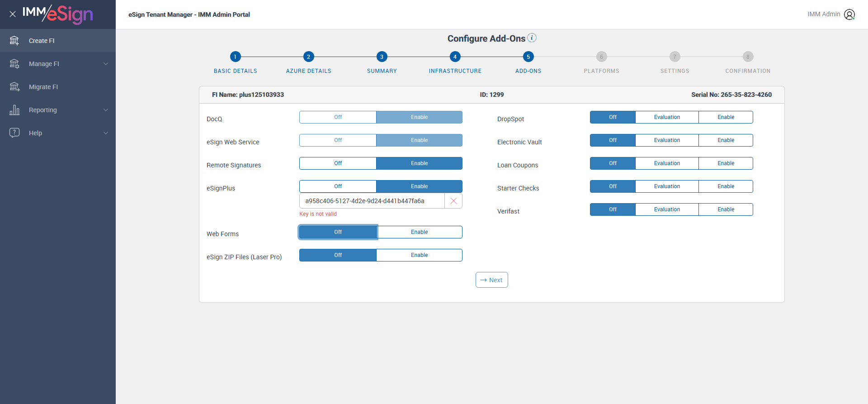The image size is (868, 404).
Task: Turn Loan Coupons Off
Action: click(613, 163)
